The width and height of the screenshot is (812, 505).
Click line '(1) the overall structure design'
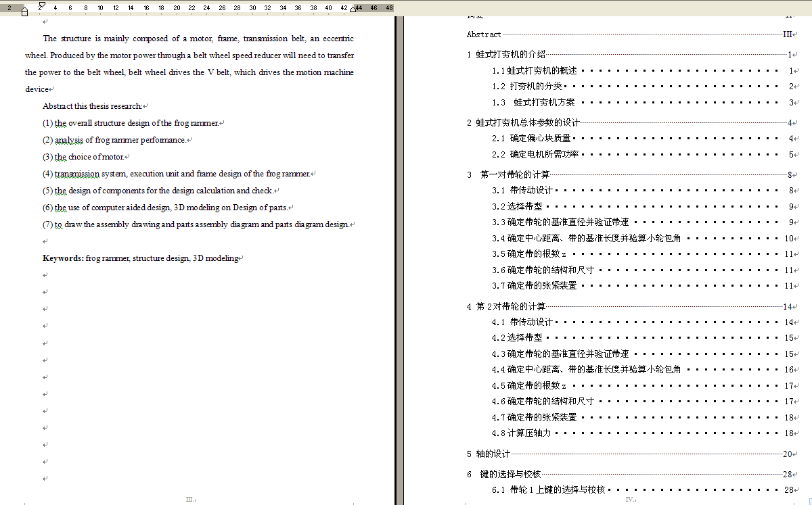click(131, 123)
